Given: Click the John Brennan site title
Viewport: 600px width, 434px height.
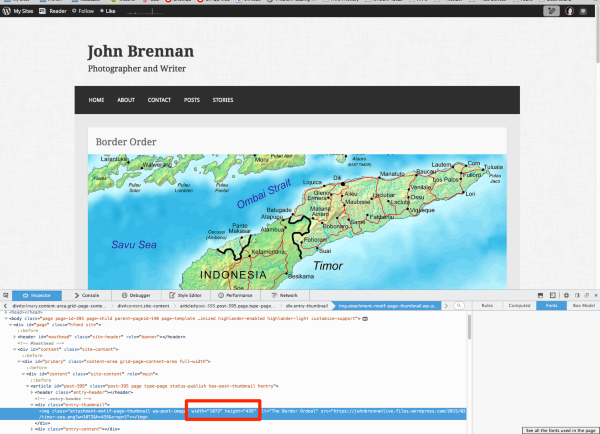Looking at the screenshot, I should (140, 52).
